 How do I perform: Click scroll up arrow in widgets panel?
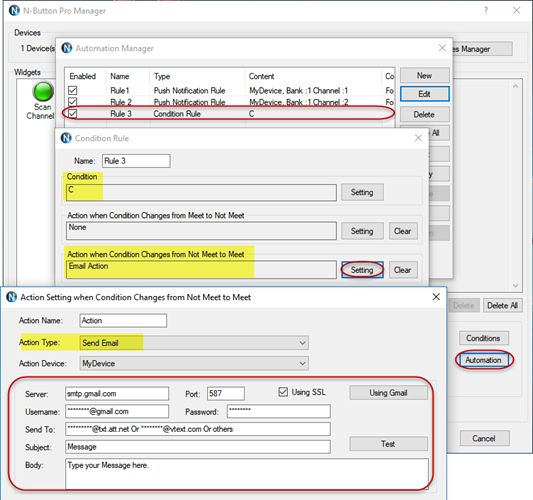point(516,86)
